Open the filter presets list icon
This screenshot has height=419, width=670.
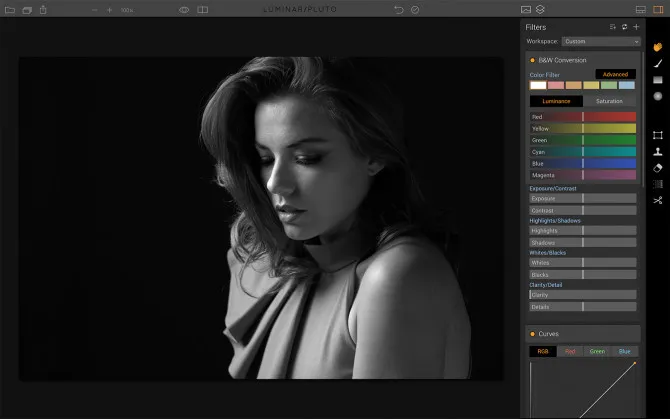pos(612,27)
